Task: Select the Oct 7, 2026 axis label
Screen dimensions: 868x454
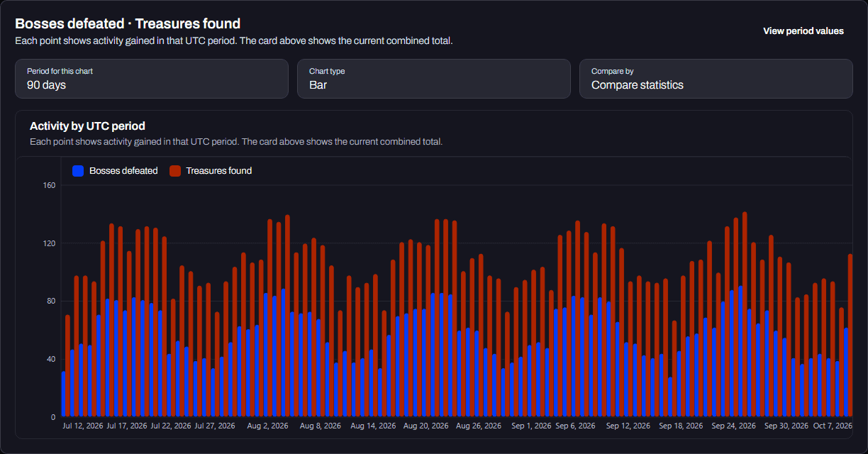Action: tap(833, 426)
